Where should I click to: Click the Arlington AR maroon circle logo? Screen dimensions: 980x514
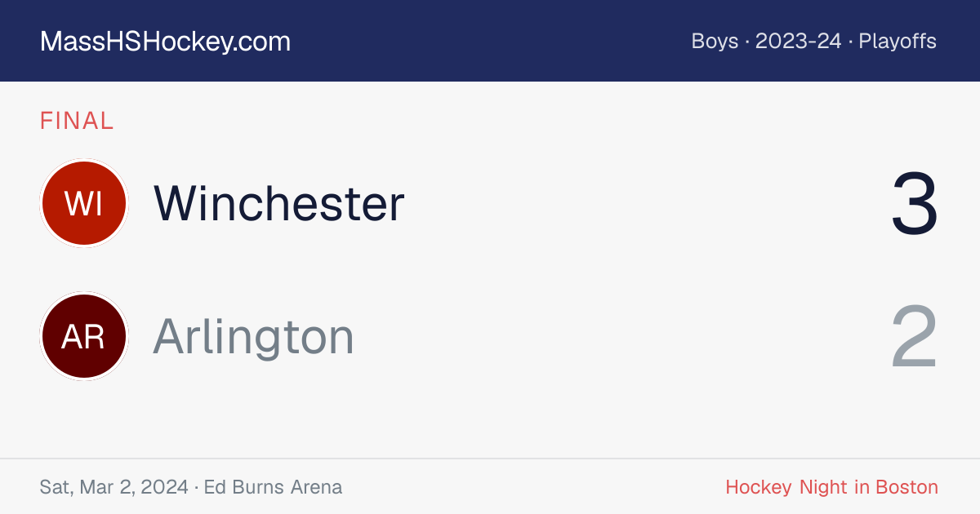coord(84,336)
